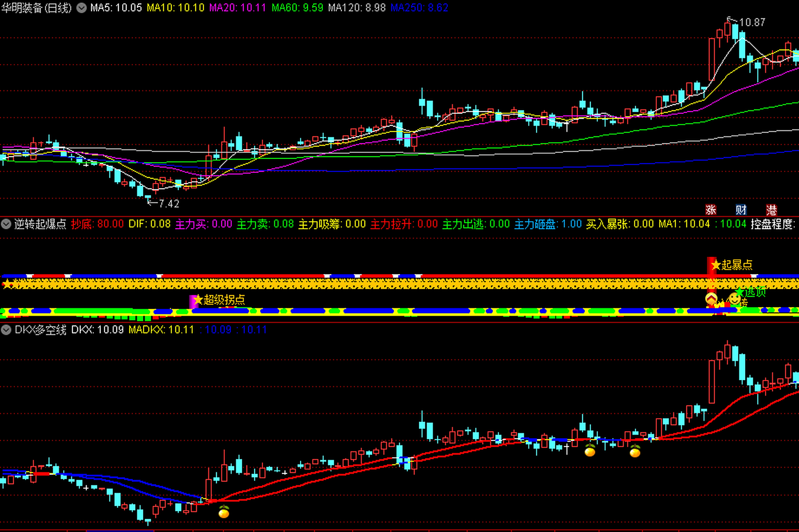Click the yellow smiley face signal icon
This screenshot has width=799, height=532.
(735, 298)
